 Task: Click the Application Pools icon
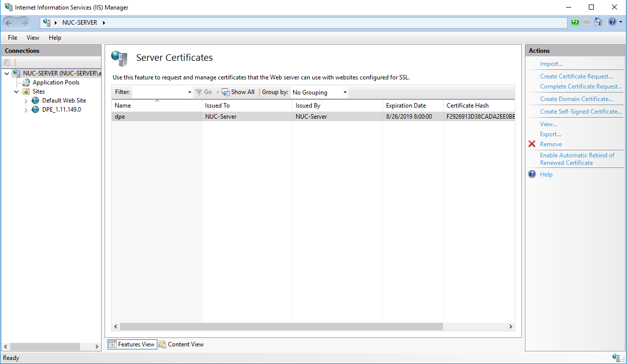pyautogui.click(x=27, y=82)
